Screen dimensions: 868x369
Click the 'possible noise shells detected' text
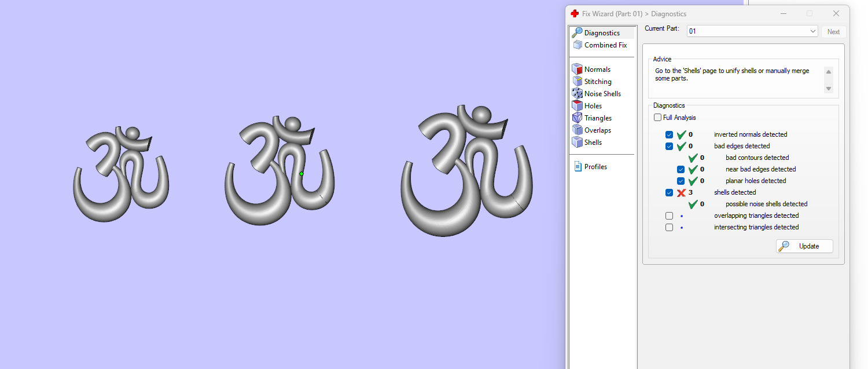766,204
